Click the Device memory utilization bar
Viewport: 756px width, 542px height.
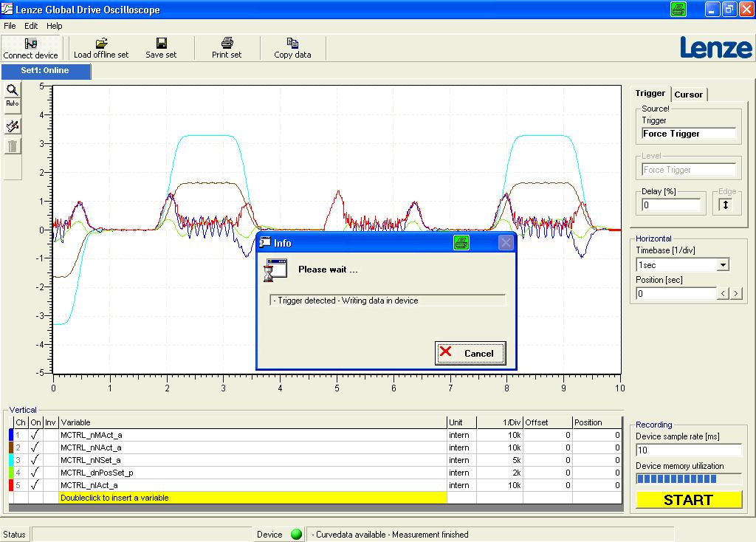click(689, 478)
